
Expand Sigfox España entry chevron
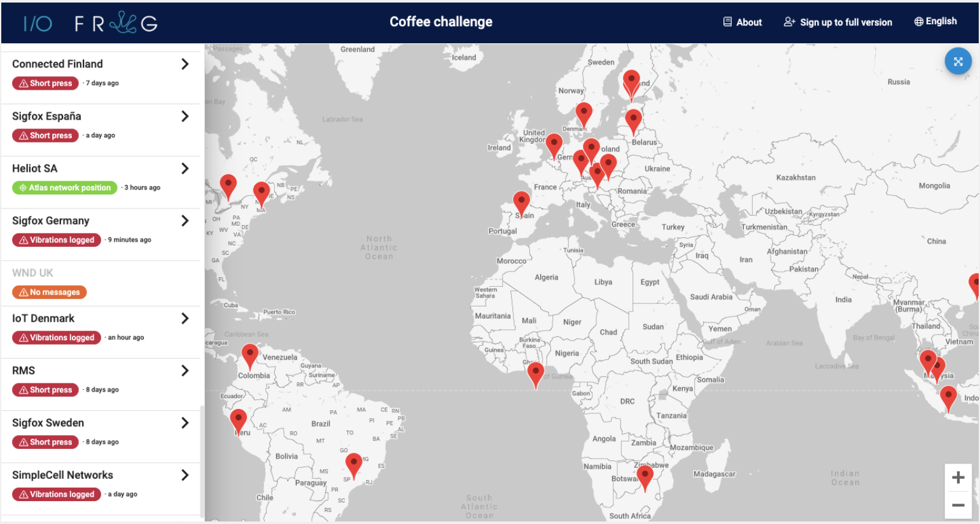click(185, 116)
